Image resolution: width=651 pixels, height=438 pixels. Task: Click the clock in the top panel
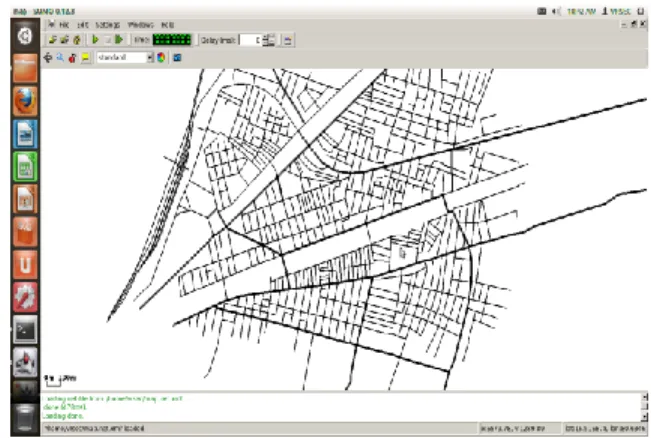(x=581, y=12)
